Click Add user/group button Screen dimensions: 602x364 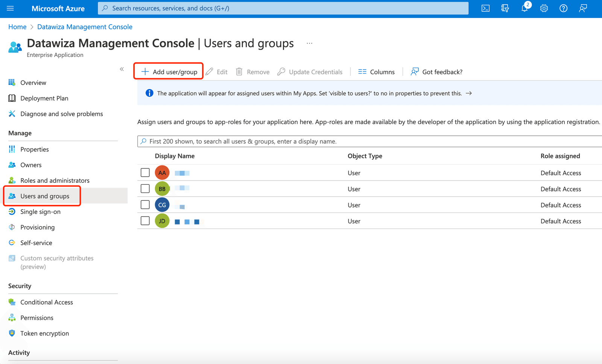[169, 72]
